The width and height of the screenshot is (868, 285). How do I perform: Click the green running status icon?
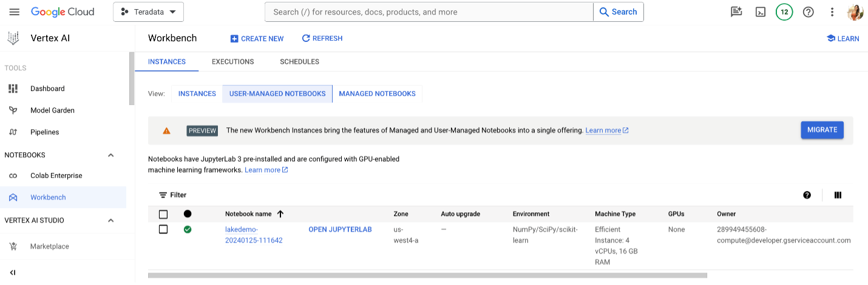(188, 230)
